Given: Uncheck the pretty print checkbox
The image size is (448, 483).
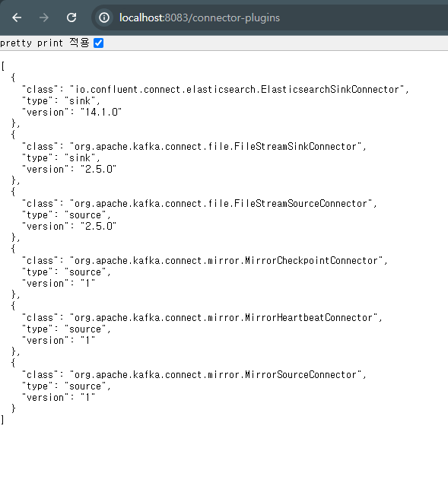Looking at the screenshot, I should click(99, 43).
